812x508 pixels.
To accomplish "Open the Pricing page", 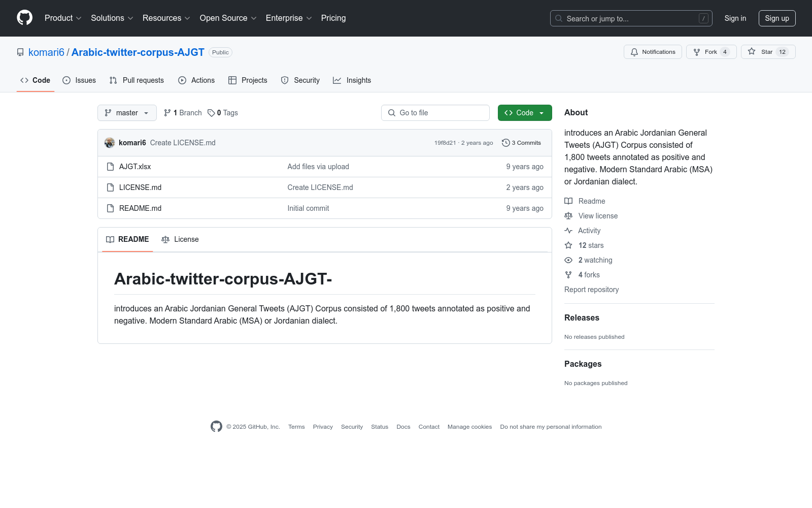I will 333,18.
